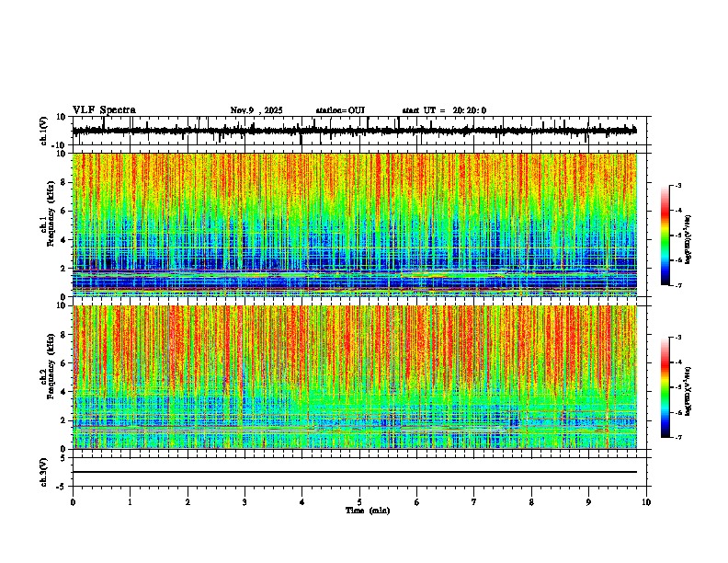
Task: Click the 'ch.3(V)' axis label
Action: (43, 473)
